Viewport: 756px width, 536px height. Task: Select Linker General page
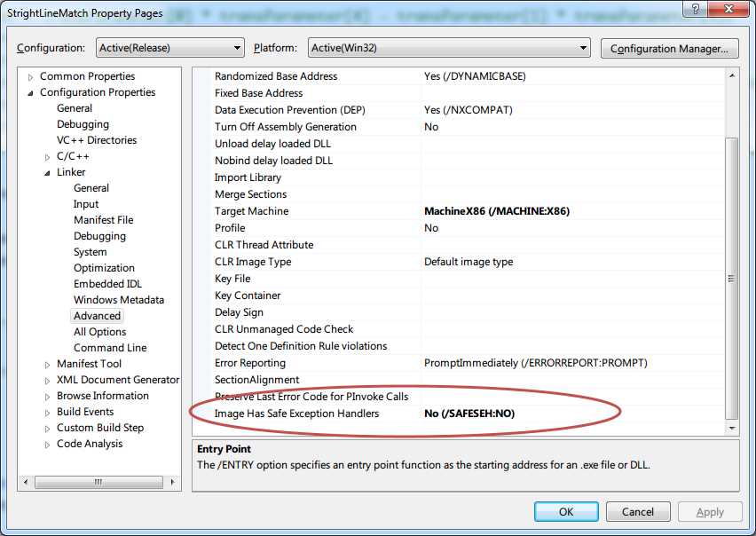point(91,188)
